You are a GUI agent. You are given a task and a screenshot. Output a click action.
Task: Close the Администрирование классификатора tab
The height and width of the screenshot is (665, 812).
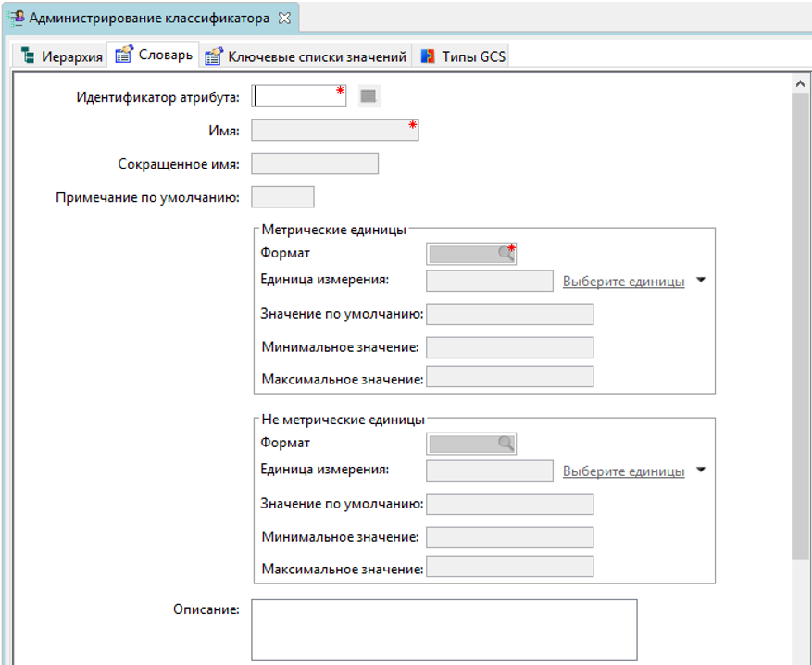pyautogui.click(x=284, y=19)
